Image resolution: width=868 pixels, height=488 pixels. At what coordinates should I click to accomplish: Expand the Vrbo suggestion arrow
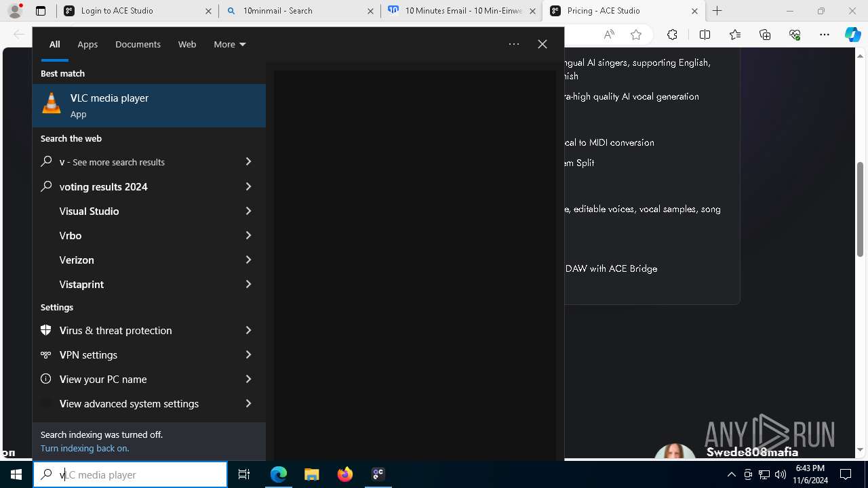[x=248, y=235]
